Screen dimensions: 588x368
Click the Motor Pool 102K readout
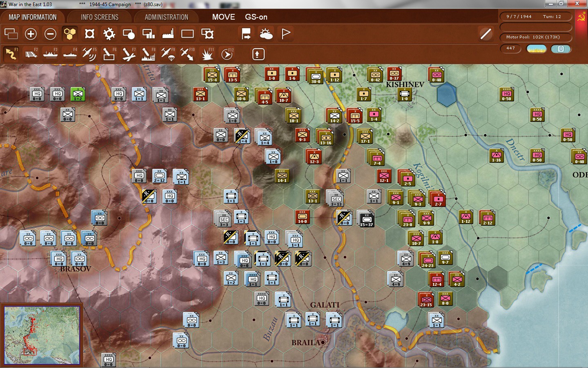pos(536,37)
